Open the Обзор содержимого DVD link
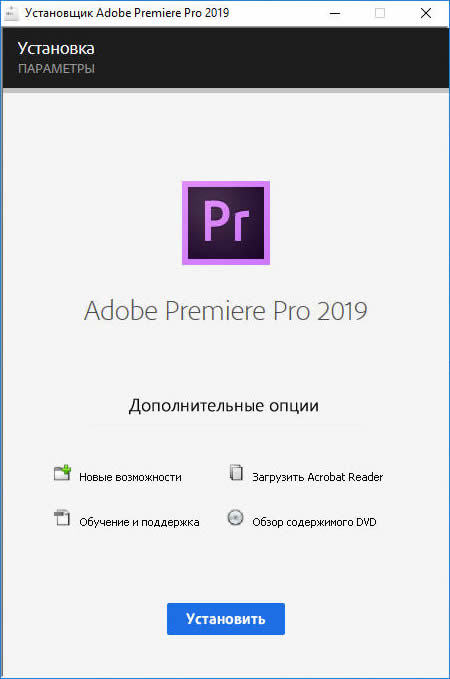450x679 pixels. pos(314,522)
